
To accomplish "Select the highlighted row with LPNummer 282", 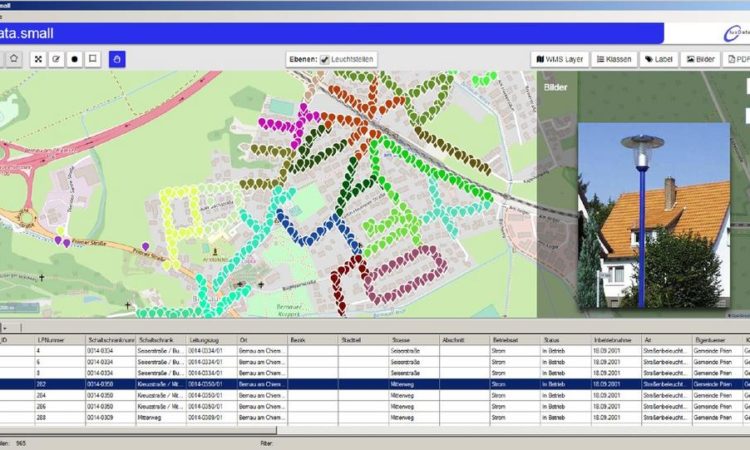I will 375,384.
